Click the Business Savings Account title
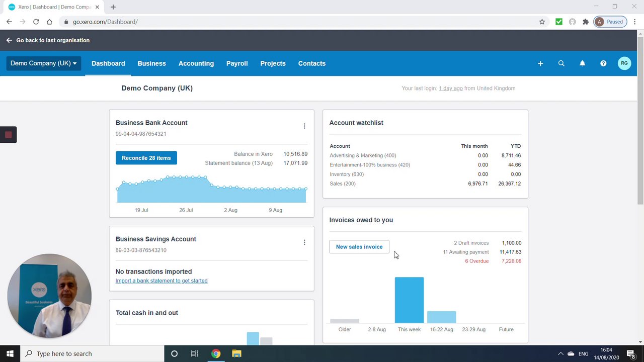Screen dimensions: 644x362 click(x=156, y=239)
